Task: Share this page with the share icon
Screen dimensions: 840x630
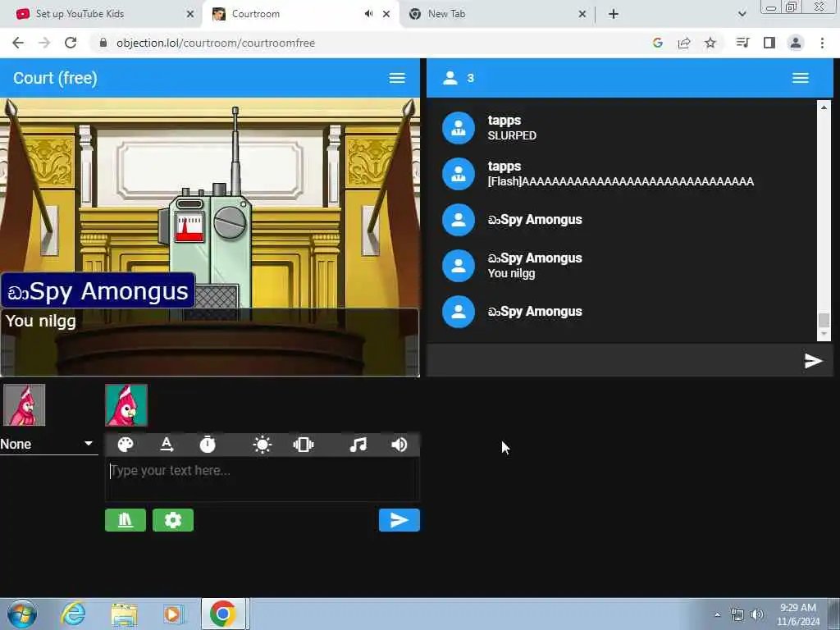Action: click(684, 43)
